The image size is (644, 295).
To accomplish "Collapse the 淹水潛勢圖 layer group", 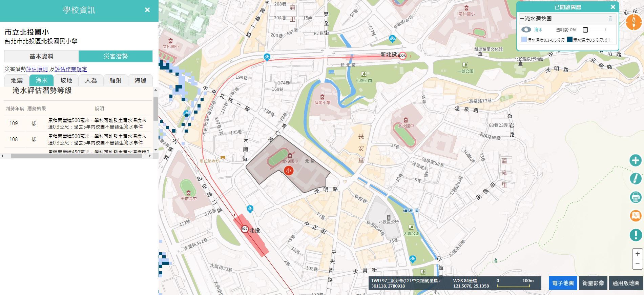I will point(522,19).
